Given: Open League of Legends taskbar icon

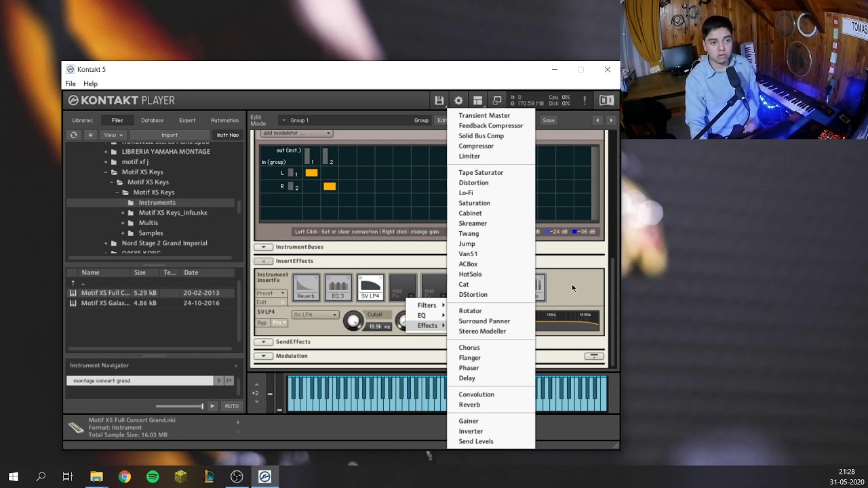Looking at the screenshot, I should [209, 477].
